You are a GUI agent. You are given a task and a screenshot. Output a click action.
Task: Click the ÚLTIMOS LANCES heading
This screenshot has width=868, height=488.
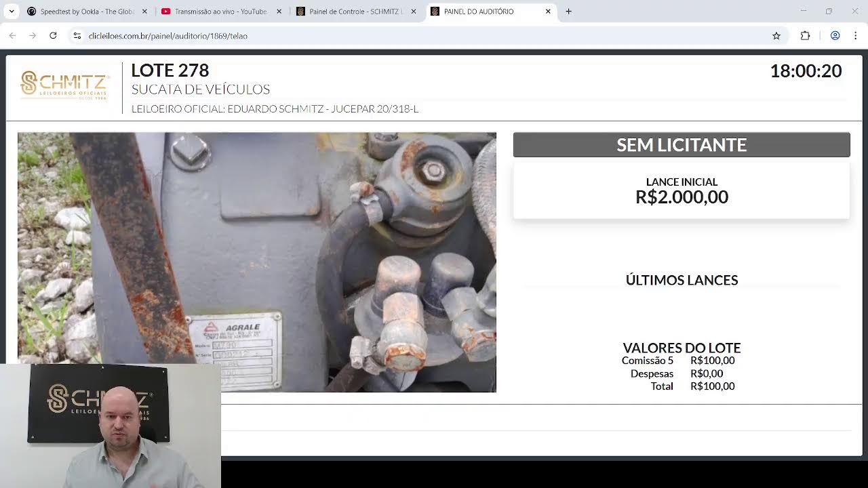[682, 280]
